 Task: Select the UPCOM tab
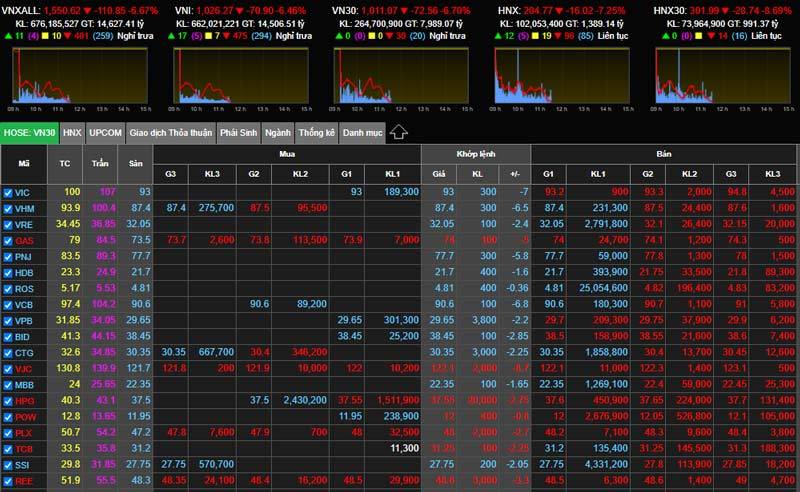(x=105, y=132)
